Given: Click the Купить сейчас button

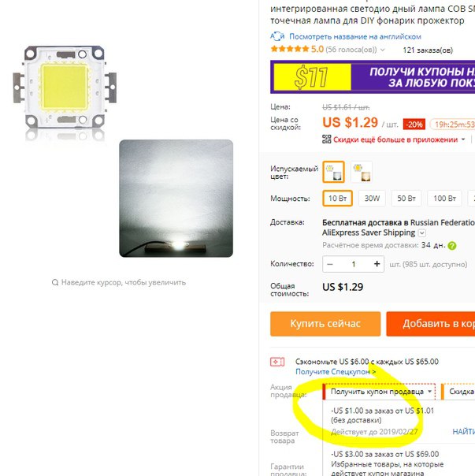Looking at the screenshot, I should click(x=325, y=324).
